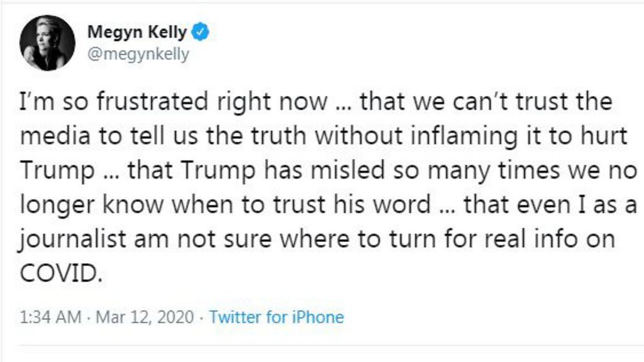Open Megyn Kelly's profile avatar photo
Image resolution: width=644 pixels, height=362 pixels.
(x=47, y=43)
